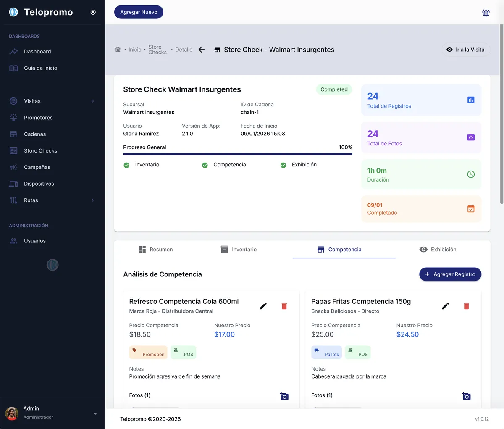Screen dimensions: 504x429
Task: Open the Admin account dropdown
Action: tap(94, 413)
